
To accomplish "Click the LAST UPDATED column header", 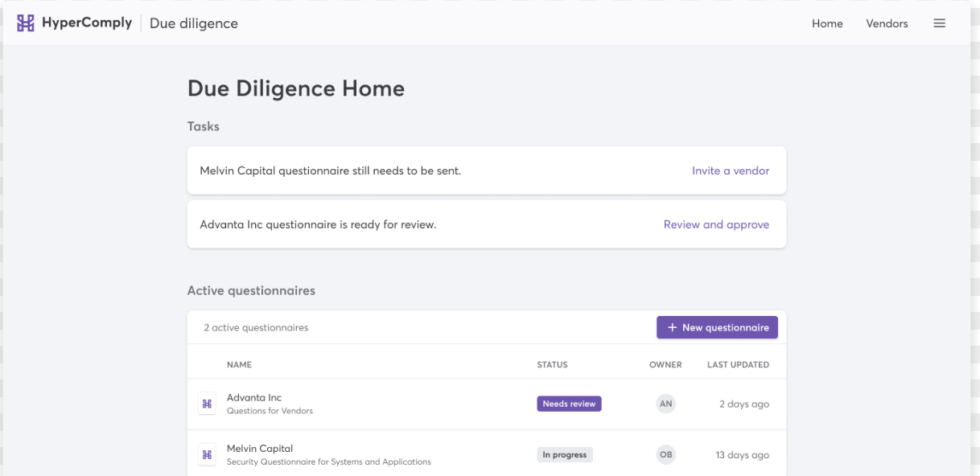I will 738,365.
